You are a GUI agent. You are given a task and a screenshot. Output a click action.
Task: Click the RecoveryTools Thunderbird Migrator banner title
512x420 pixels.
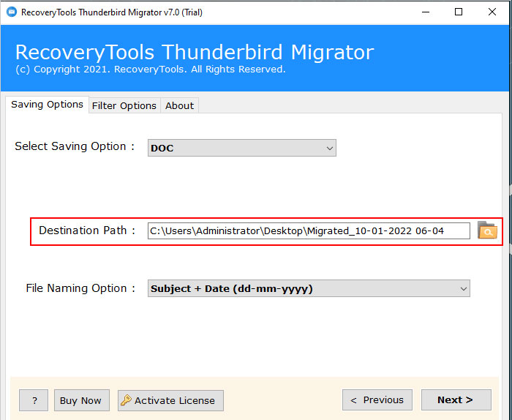[195, 52]
